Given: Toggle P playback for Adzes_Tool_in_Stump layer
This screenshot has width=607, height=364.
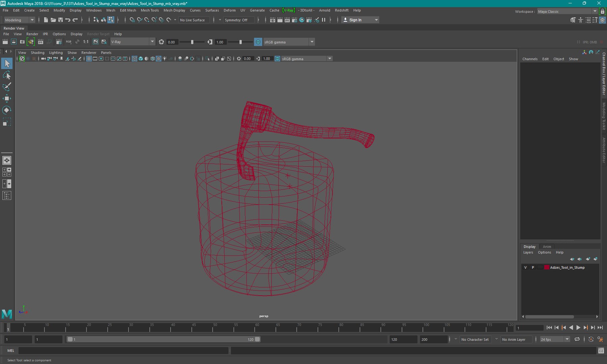Looking at the screenshot, I should (x=533, y=267).
